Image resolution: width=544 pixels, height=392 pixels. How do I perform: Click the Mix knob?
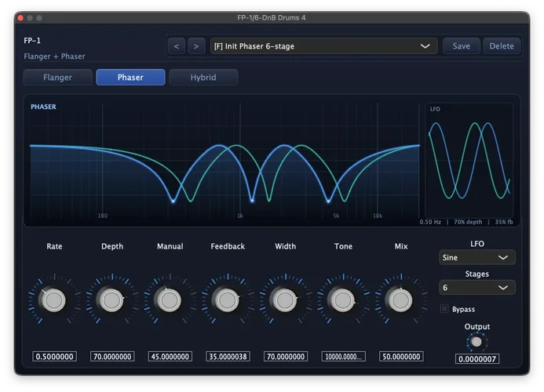[400, 300]
